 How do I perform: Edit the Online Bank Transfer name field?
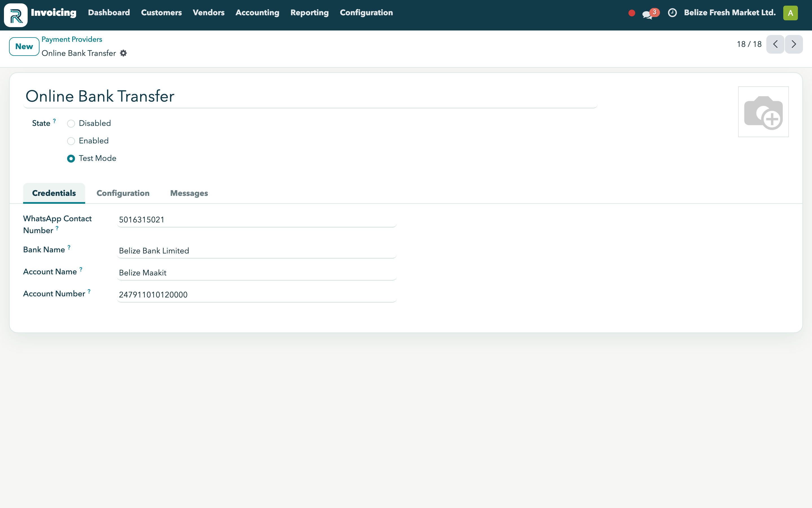click(x=310, y=97)
